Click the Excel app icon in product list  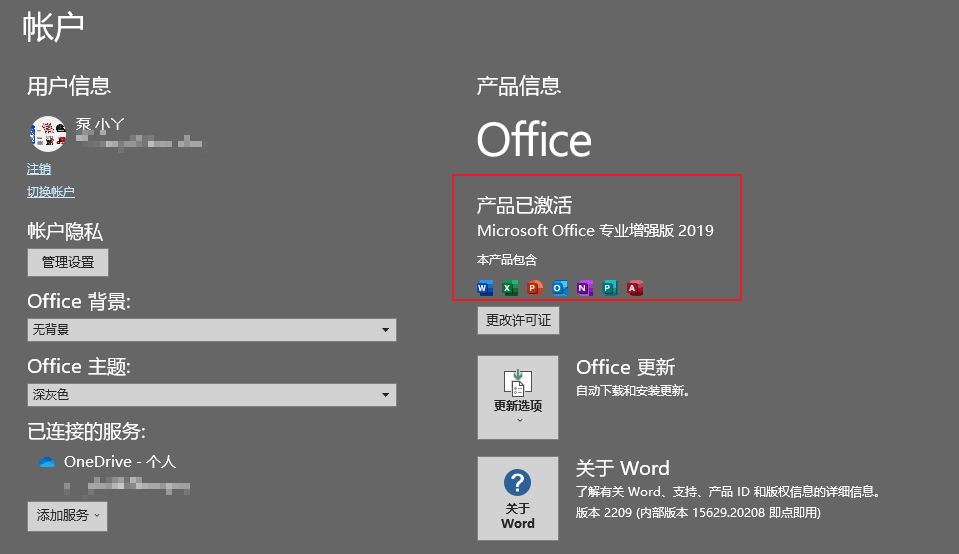[510, 288]
